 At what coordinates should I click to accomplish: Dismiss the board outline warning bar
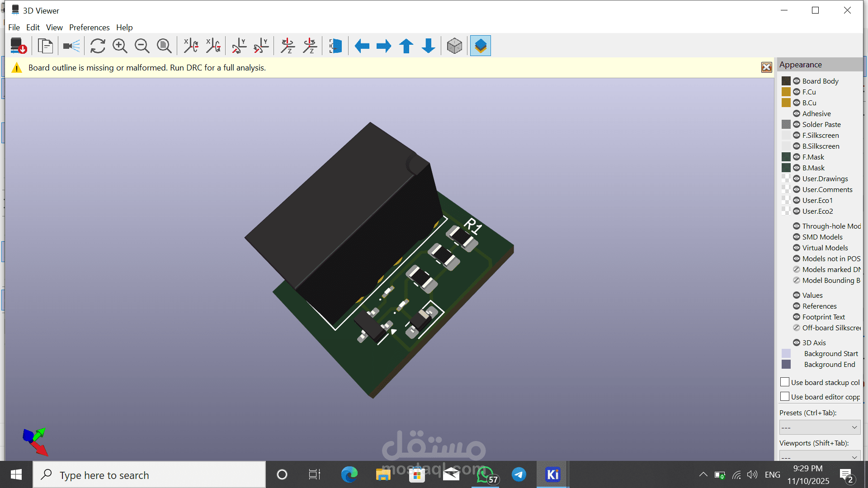(766, 67)
